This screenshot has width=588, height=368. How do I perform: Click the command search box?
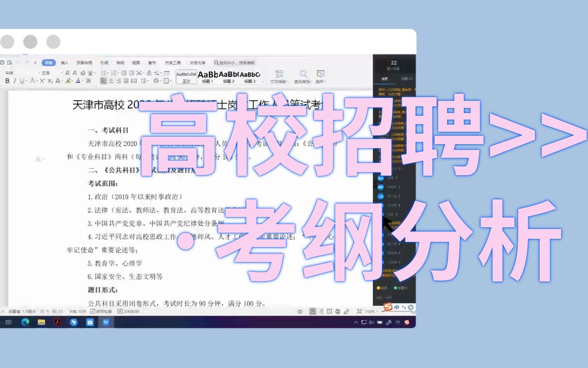coord(234,63)
